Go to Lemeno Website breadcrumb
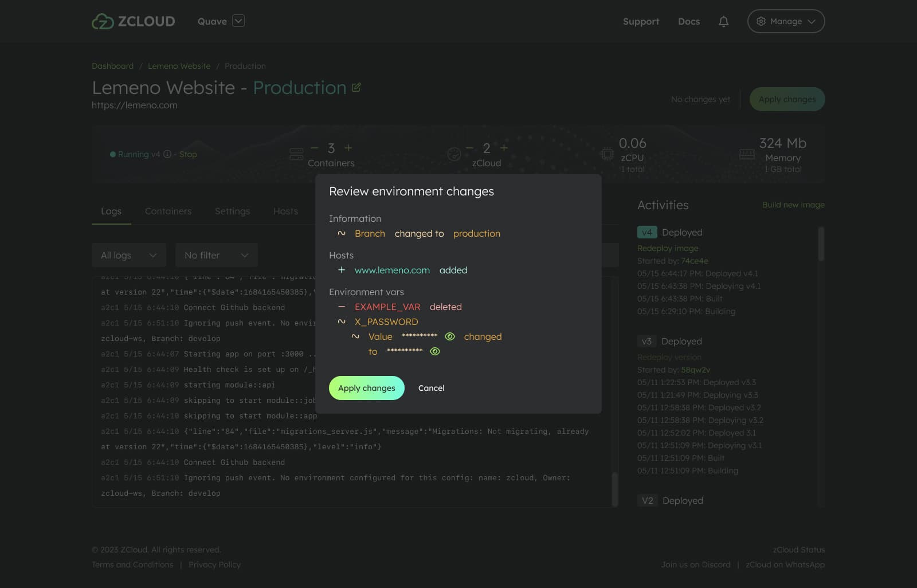917x588 pixels. [179, 66]
